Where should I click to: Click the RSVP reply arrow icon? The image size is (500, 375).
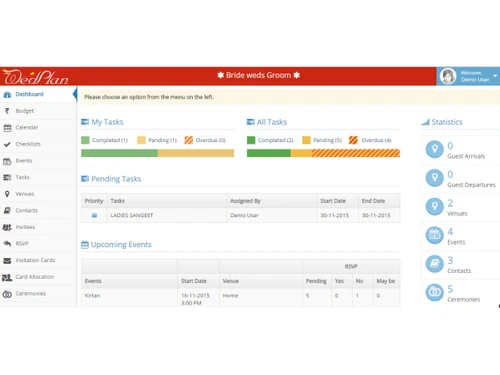click(7, 244)
